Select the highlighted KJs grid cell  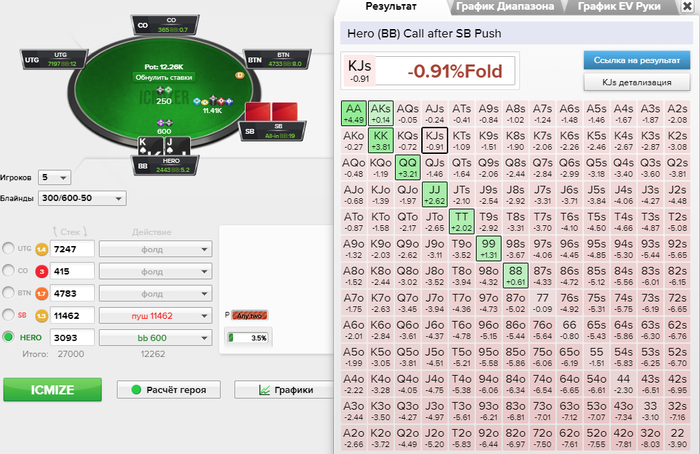434,140
